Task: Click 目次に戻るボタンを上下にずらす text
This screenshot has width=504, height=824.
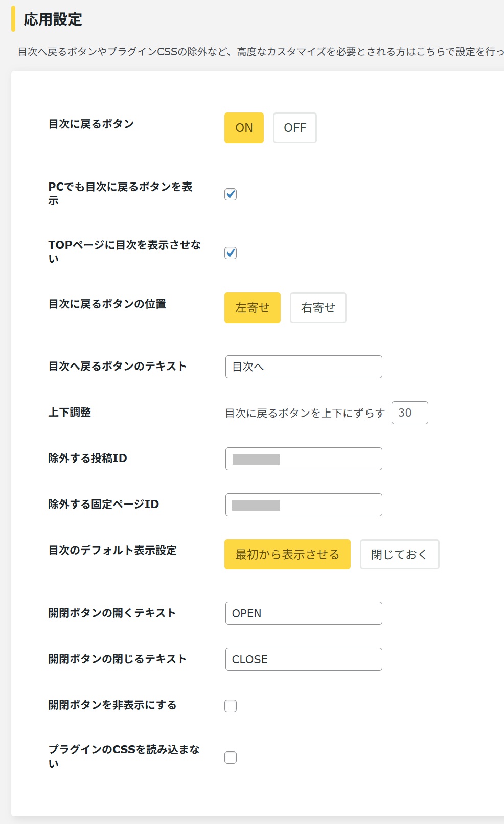Action: (305, 413)
